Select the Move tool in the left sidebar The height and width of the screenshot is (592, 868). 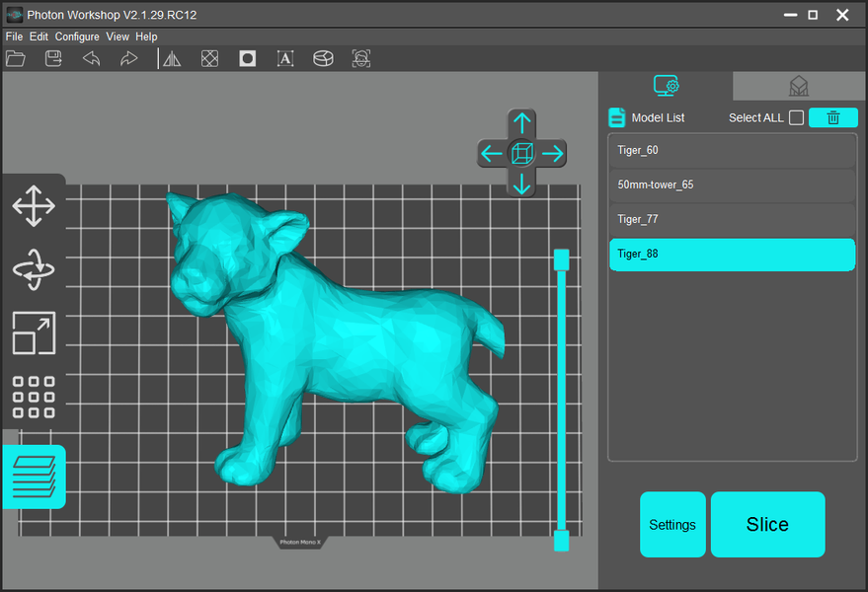pyautogui.click(x=34, y=206)
